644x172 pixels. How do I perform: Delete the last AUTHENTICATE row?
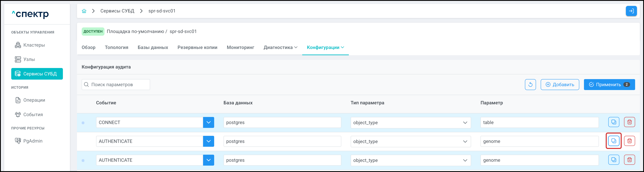629,160
